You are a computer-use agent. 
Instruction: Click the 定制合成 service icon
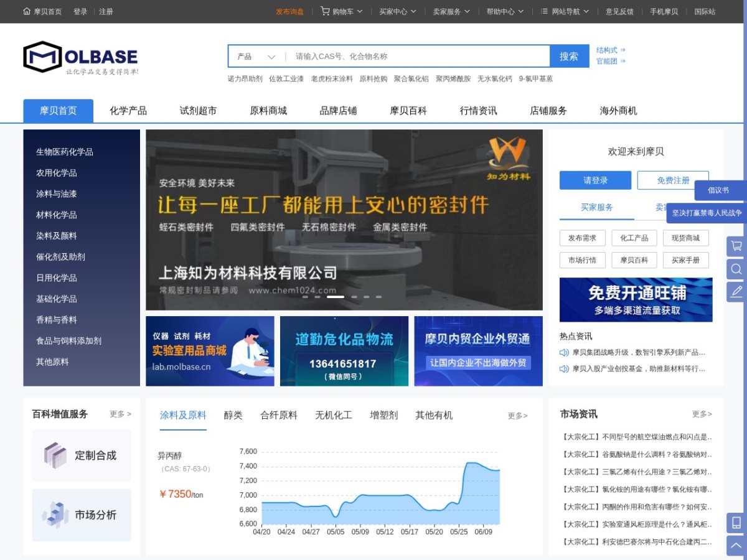point(55,455)
